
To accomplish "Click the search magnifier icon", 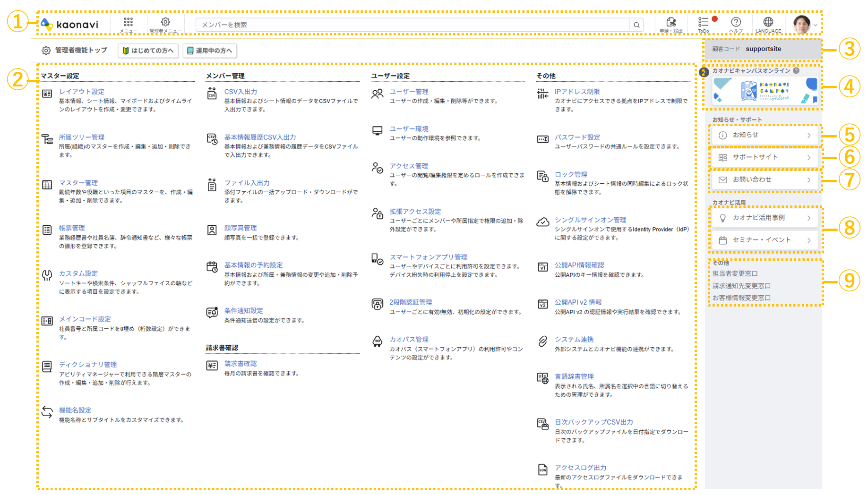I will tap(637, 25).
